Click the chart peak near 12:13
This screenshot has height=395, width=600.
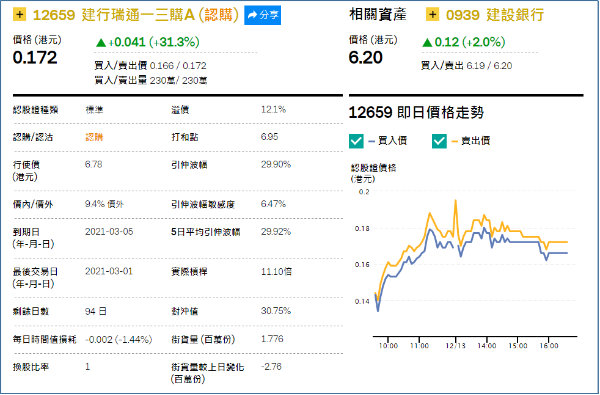pos(455,201)
